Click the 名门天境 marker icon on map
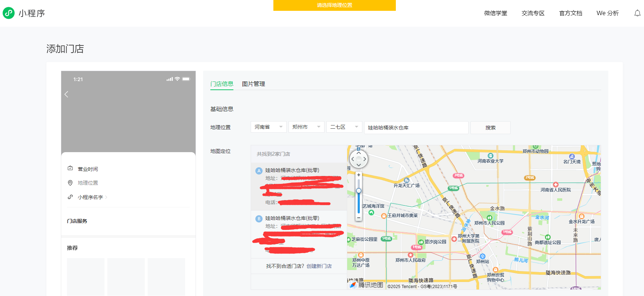The image size is (644, 296). click(x=572, y=156)
